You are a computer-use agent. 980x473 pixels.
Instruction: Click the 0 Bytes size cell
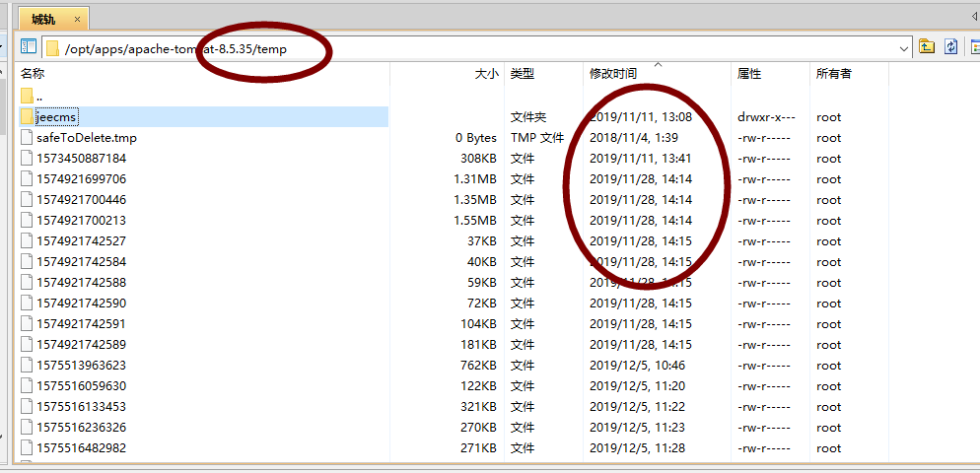[476, 138]
